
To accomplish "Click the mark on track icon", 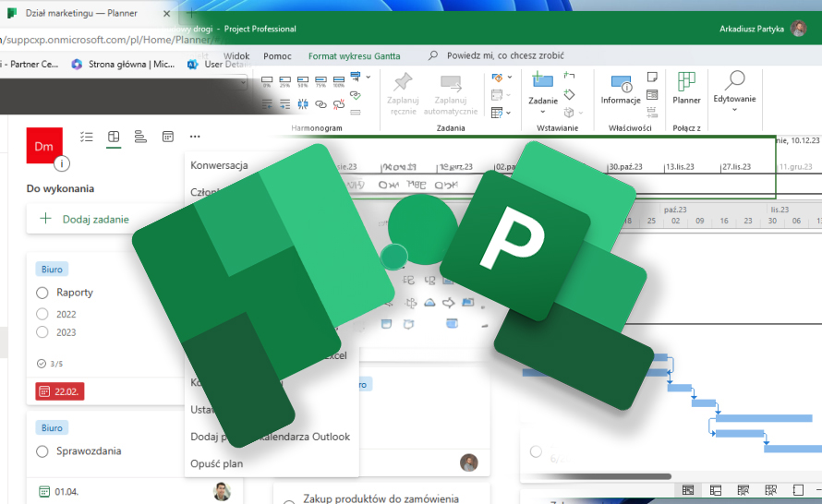I will (x=356, y=77).
